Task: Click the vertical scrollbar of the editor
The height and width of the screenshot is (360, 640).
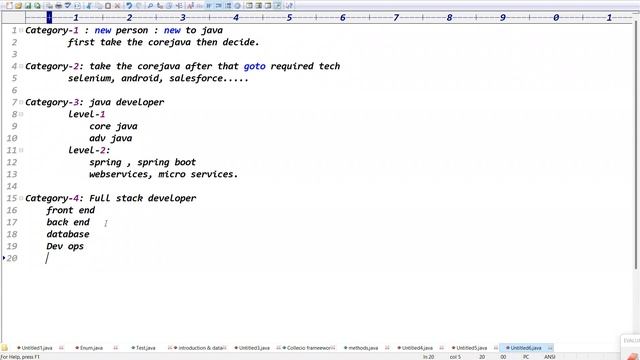Action: click(x=636, y=145)
